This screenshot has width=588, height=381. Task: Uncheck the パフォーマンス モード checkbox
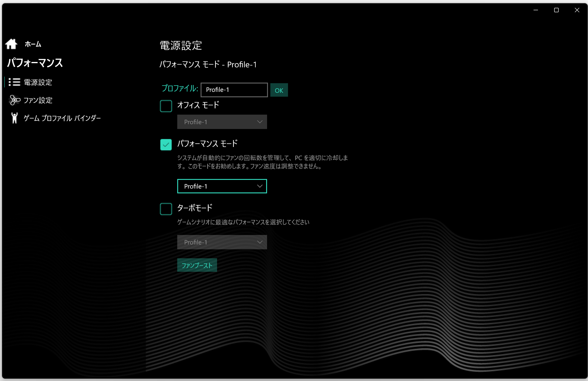(166, 145)
